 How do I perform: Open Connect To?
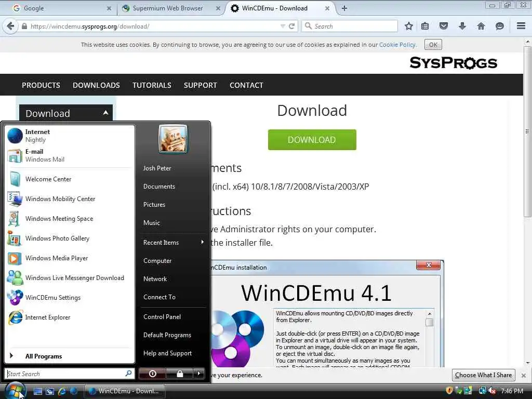(x=173, y=297)
